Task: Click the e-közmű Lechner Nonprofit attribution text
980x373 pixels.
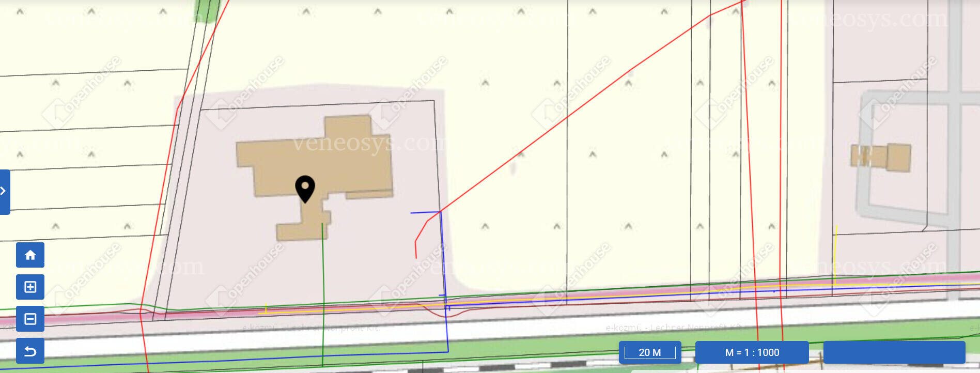Action: point(674,328)
